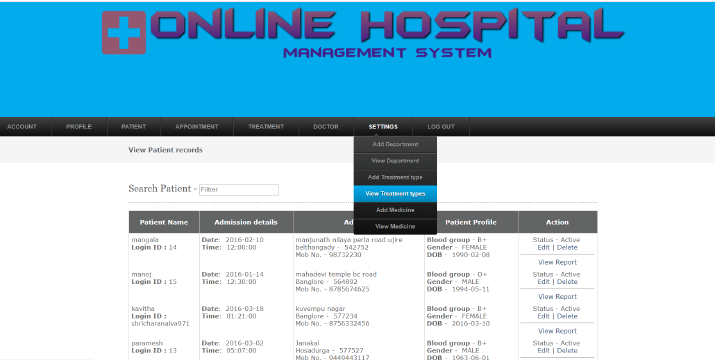Open the Doctor menu
The height and width of the screenshot is (360, 715).
click(326, 126)
